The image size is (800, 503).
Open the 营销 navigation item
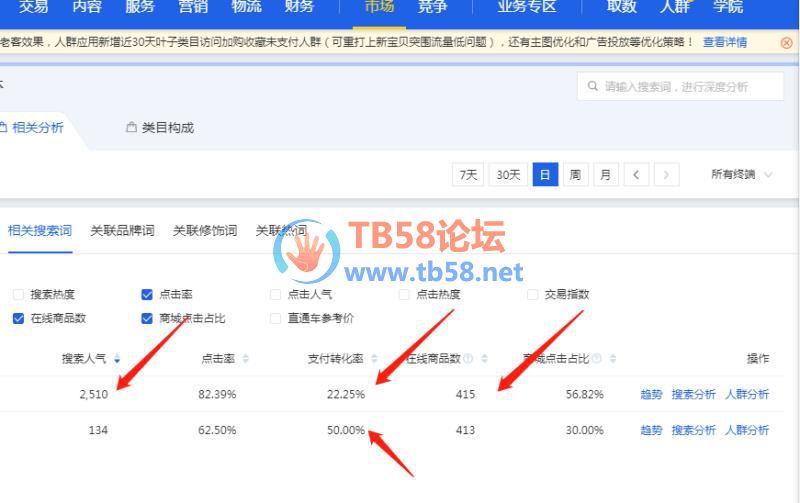193,7
